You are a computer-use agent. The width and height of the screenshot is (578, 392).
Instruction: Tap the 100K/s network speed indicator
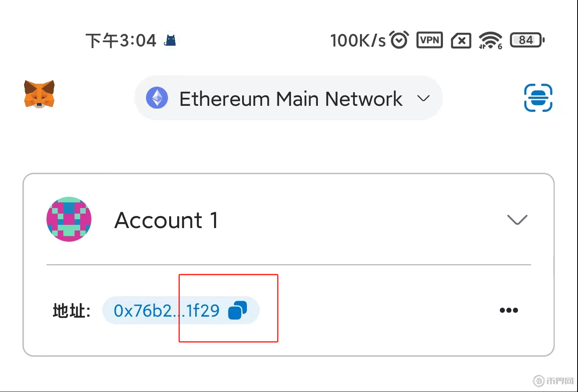[x=358, y=40]
